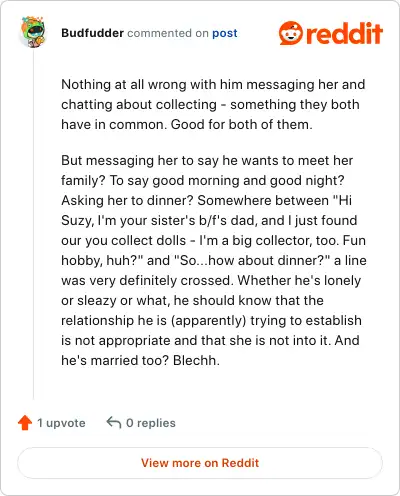400x496 pixels.
Task: Open Budfudder's avatar image
Action: point(32,32)
